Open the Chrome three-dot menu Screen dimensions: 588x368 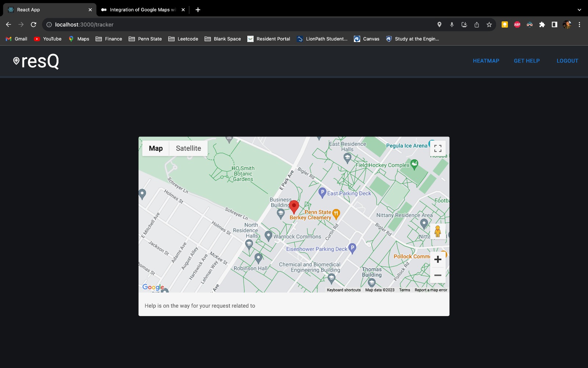(580, 25)
